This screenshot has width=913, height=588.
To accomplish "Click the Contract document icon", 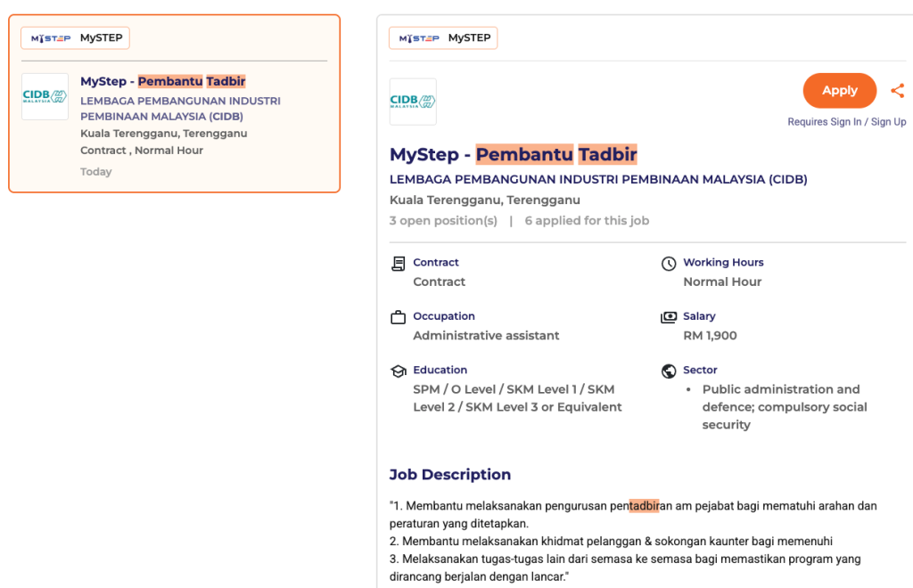I will click(399, 264).
